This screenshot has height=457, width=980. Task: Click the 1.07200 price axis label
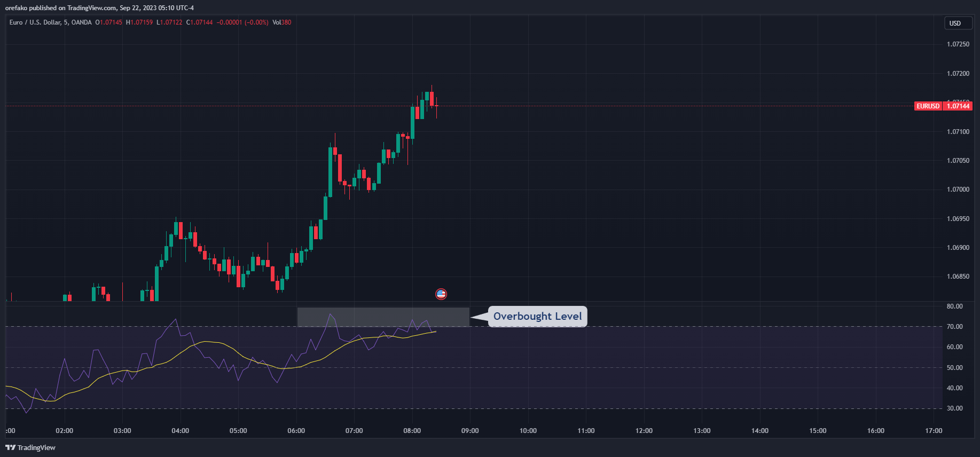[958, 74]
